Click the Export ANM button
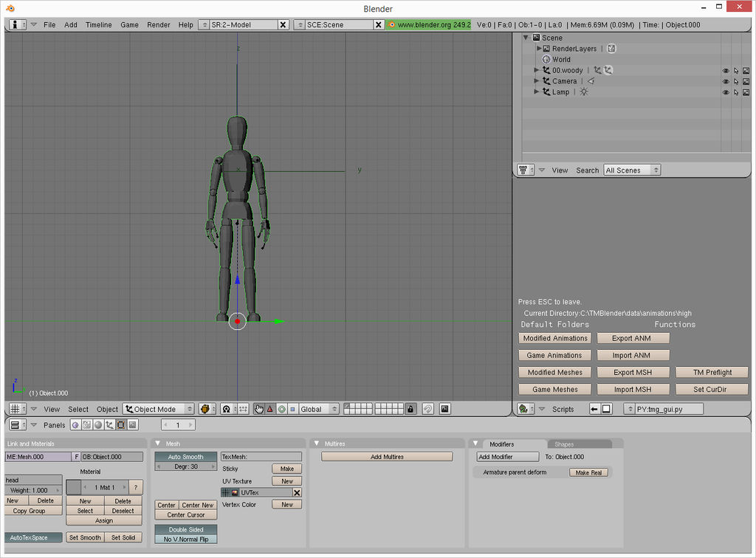This screenshot has width=756, height=558. [x=633, y=338]
